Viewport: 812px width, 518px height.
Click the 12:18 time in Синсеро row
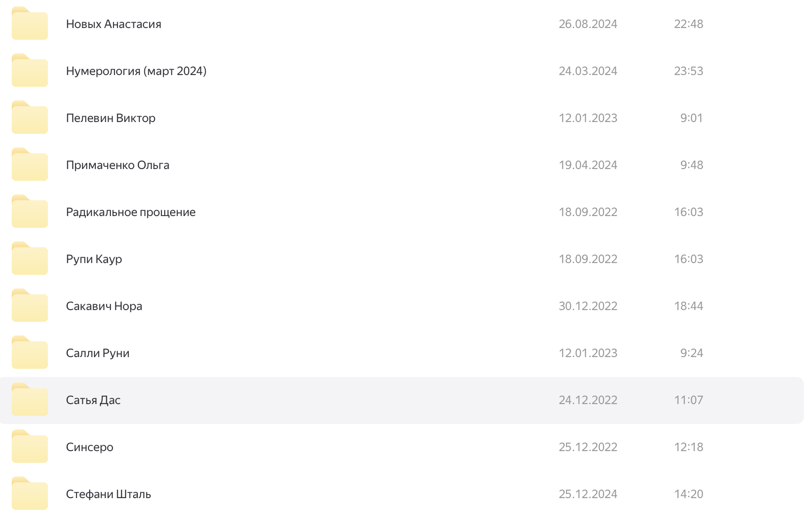click(x=689, y=447)
